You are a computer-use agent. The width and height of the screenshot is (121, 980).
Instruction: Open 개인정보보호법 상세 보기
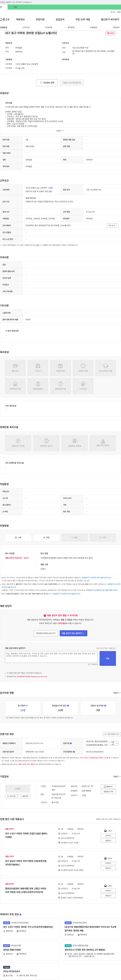[x=46, y=633]
